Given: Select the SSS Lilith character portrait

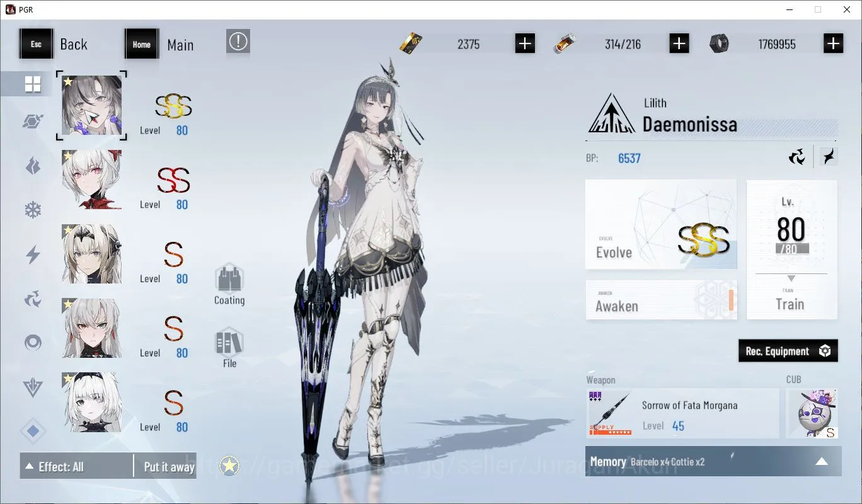Looking at the screenshot, I should point(91,105).
